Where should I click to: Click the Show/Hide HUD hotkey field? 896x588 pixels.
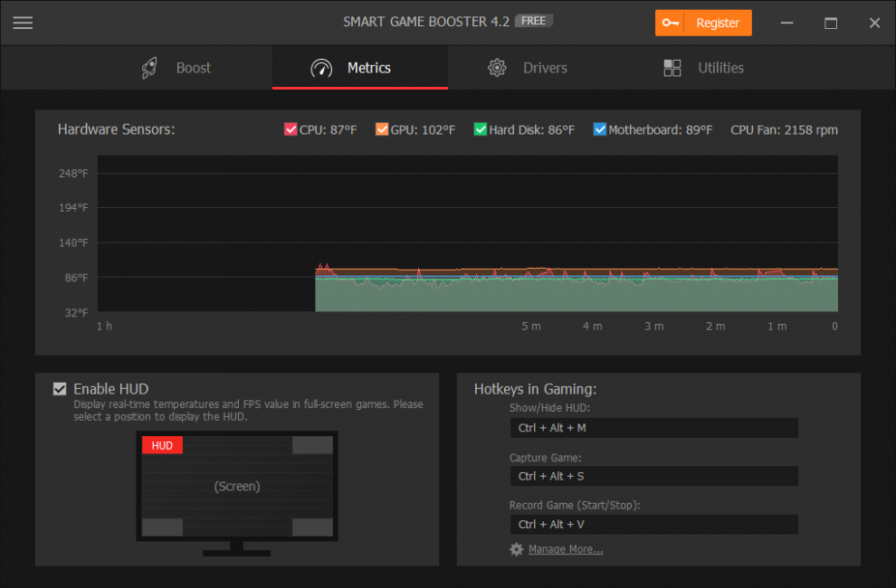[653, 427]
